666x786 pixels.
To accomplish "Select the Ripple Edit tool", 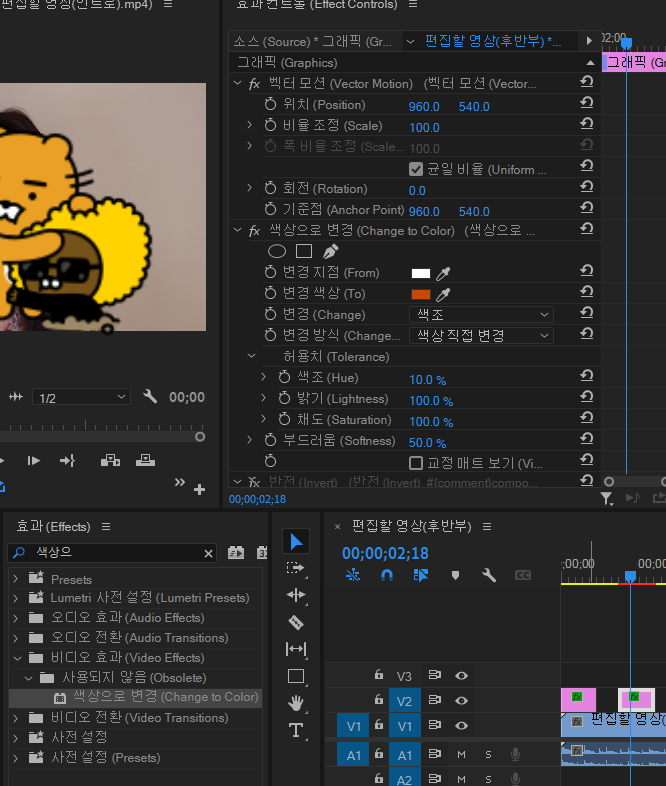I will pyautogui.click(x=296, y=595).
